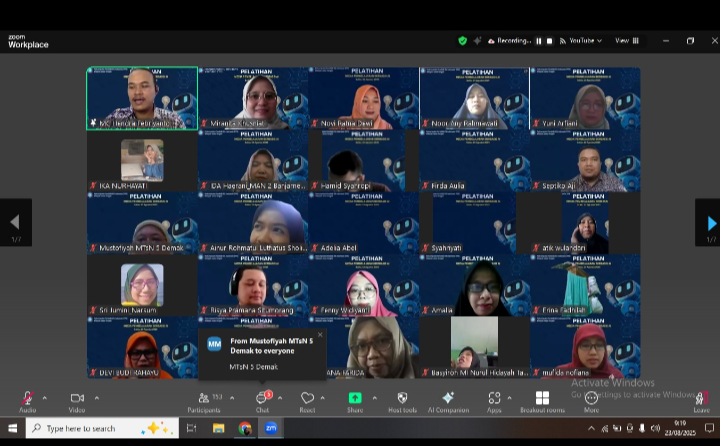Click the Windows taskbar search box
720x446 pixels.
tap(98, 428)
